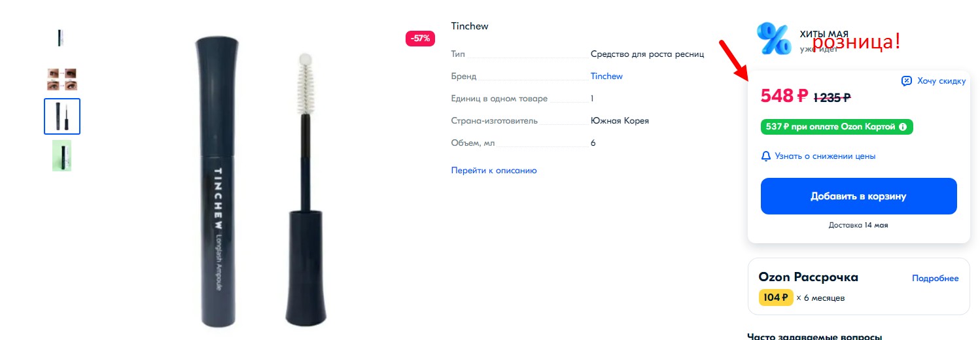The height and width of the screenshot is (340, 980).
Task: Click the -57% discount badge
Action: pos(420,39)
